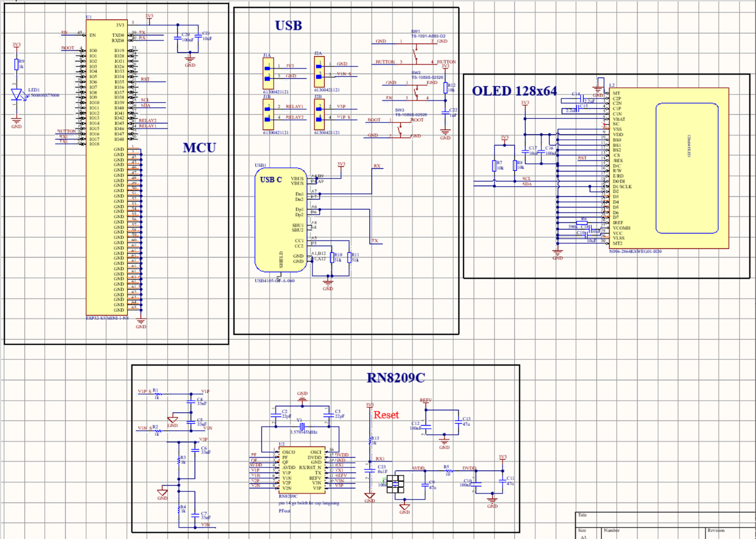Click the Title field in title block
This screenshot has width=756, height=539.
coord(665,519)
